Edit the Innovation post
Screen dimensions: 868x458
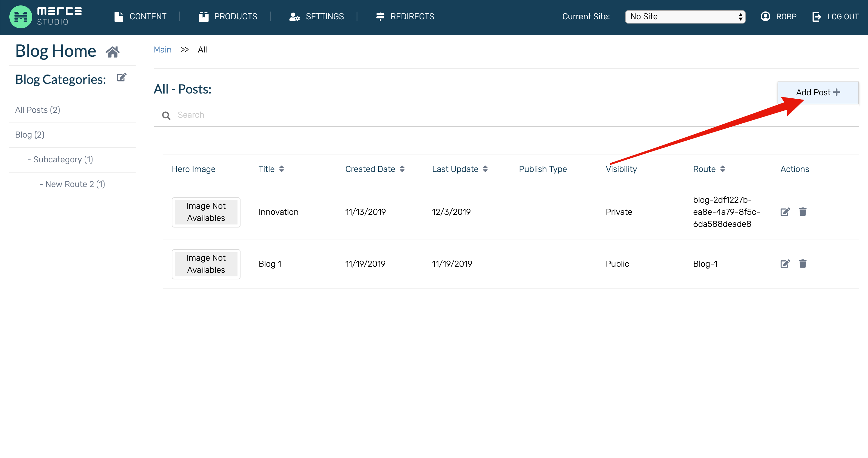(x=785, y=212)
